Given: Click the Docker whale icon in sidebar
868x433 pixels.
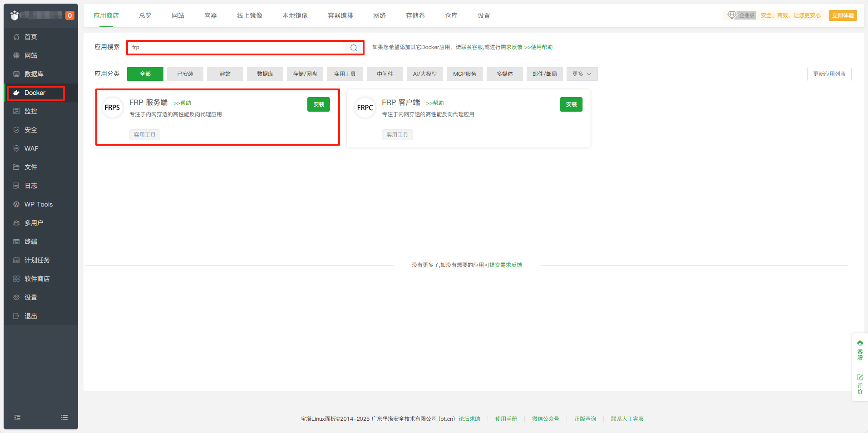Looking at the screenshot, I should [x=16, y=93].
